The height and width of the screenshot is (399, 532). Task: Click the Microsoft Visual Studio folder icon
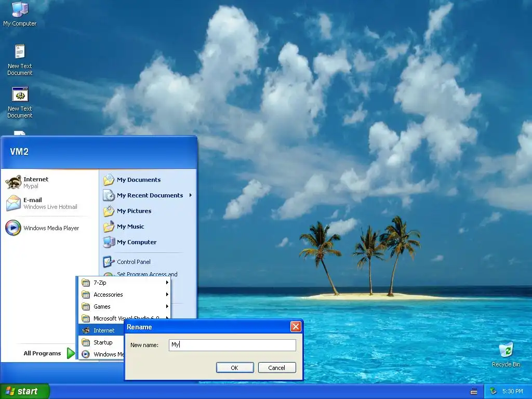point(86,318)
